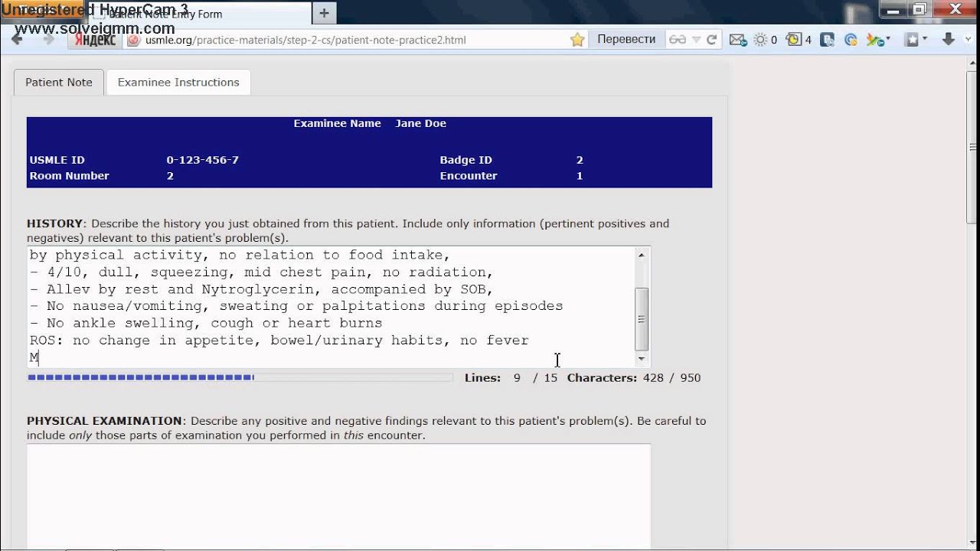This screenshot has height=551, width=980.
Task: Open the Yandex search button
Action: [x=95, y=40]
